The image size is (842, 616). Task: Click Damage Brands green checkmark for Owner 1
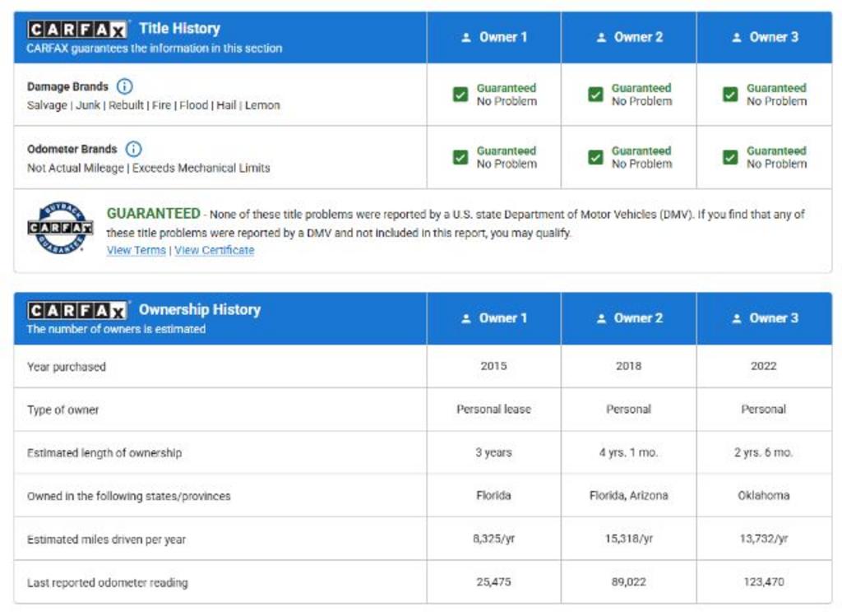(x=460, y=95)
